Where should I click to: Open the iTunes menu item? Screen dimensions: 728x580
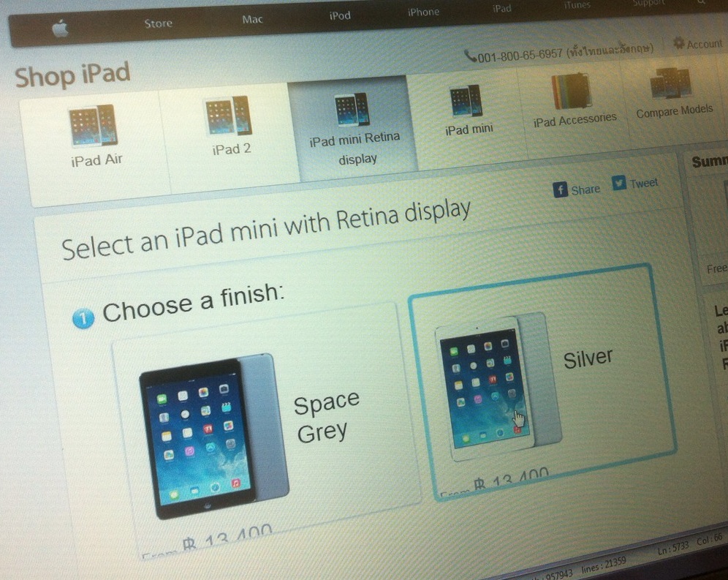[577, 5]
